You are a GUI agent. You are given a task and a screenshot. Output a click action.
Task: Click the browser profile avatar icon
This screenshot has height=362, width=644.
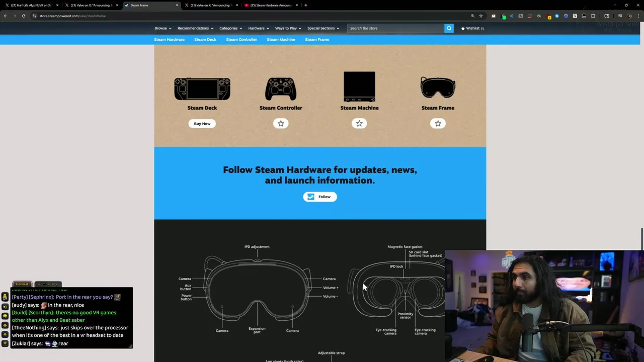[x=629, y=16]
